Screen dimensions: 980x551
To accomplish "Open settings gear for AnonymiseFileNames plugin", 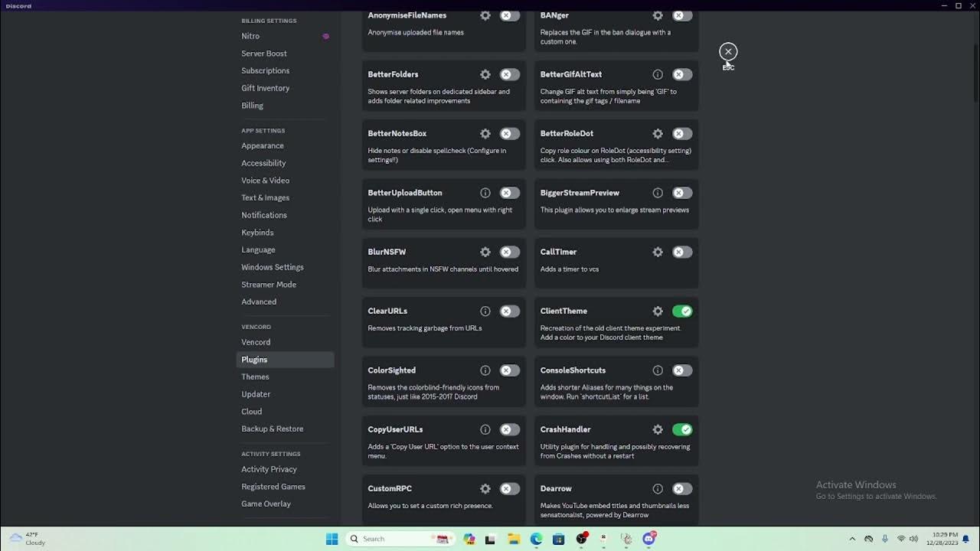I will [485, 15].
